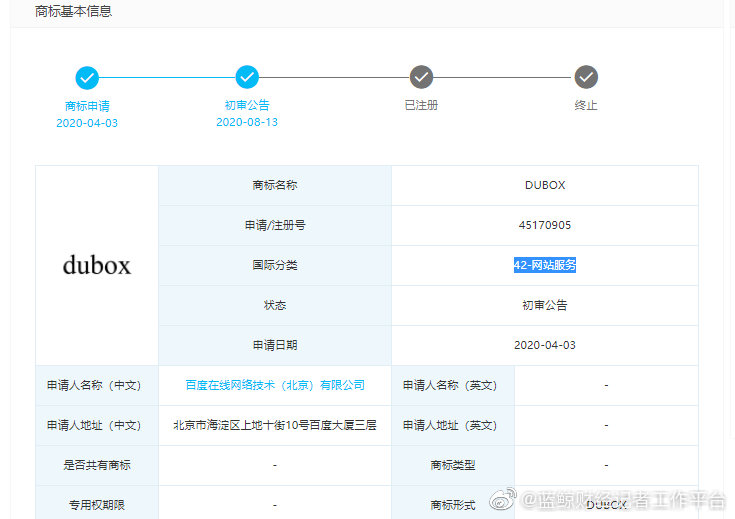Click the dubox trademark logo image
This screenshot has width=735, height=519.
click(x=97, y=265)
